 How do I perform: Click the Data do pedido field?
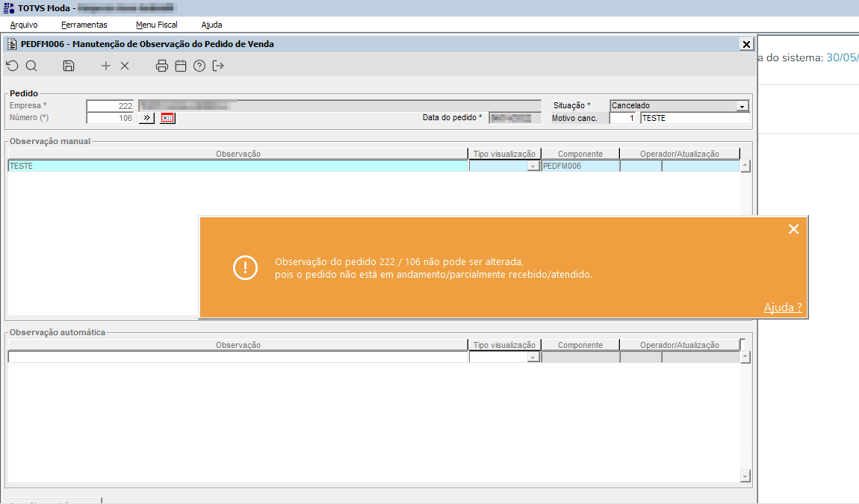(515, 118)
